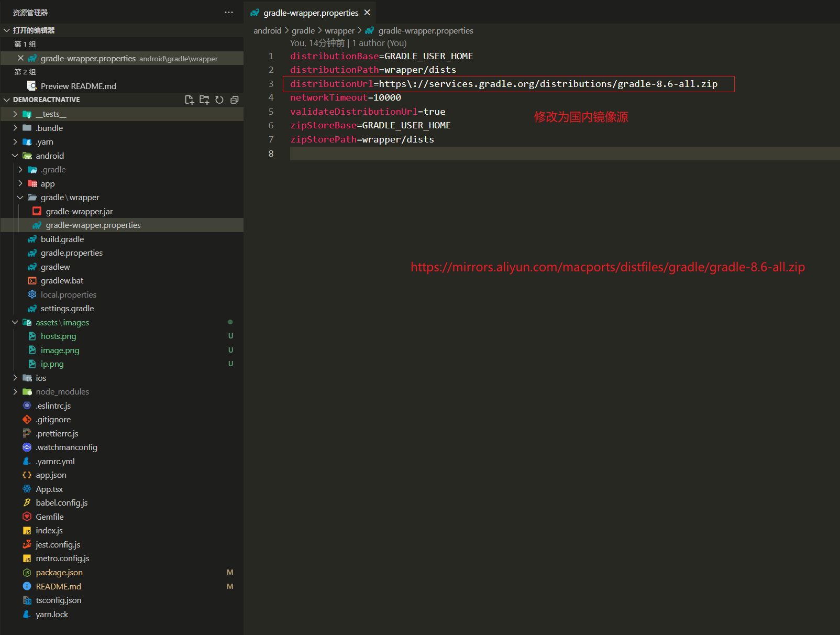
Task: Place cursor on networkTimeout=10000 line
Action: click(346, 97)
